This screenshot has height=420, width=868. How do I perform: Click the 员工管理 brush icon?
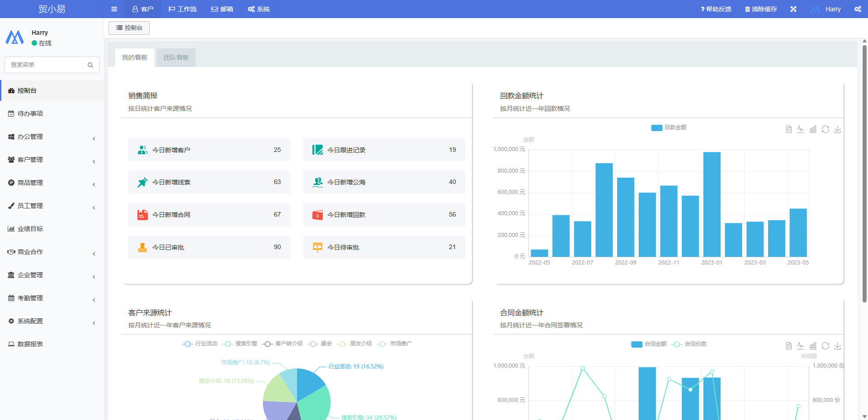[x=11, y=206]
